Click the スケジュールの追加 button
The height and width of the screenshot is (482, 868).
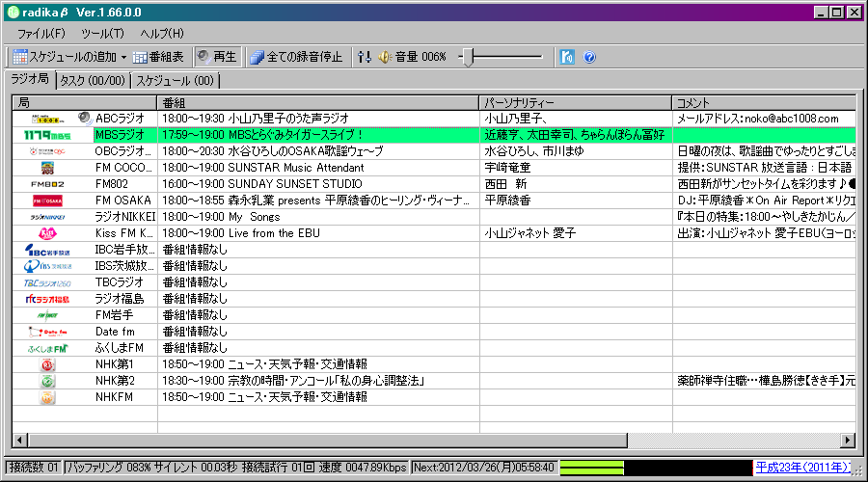pyautogui.click(x=65, y=57)
